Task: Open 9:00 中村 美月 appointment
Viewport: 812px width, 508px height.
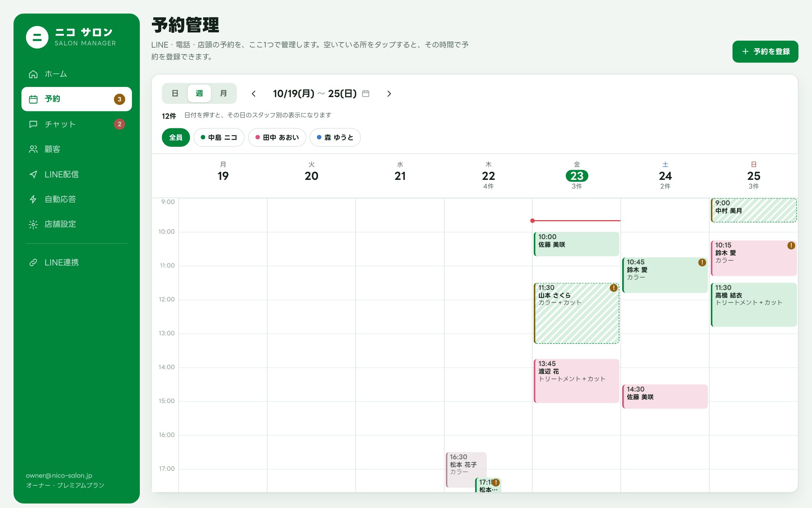Action: (x=754, y=210)
